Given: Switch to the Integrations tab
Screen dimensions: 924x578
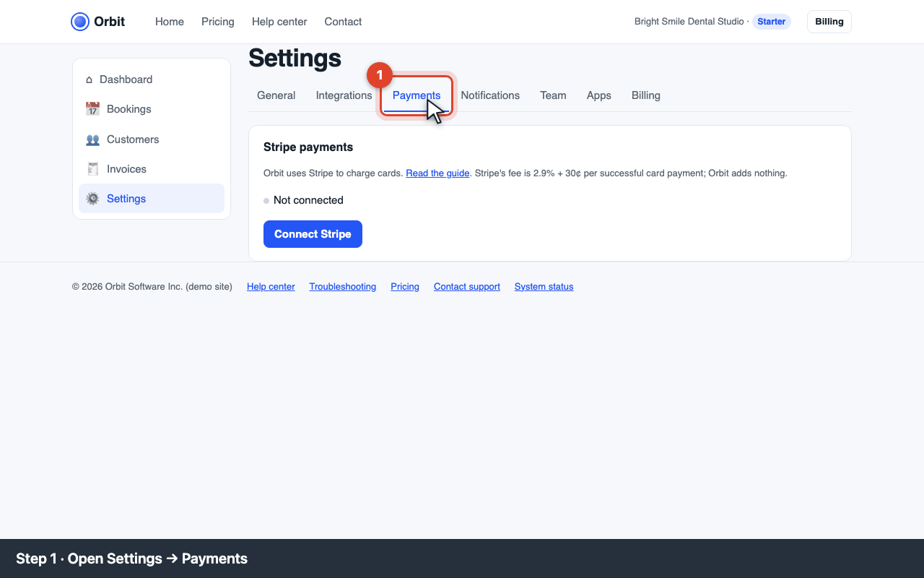Looking at the screenshot, I should pos(344,95).
